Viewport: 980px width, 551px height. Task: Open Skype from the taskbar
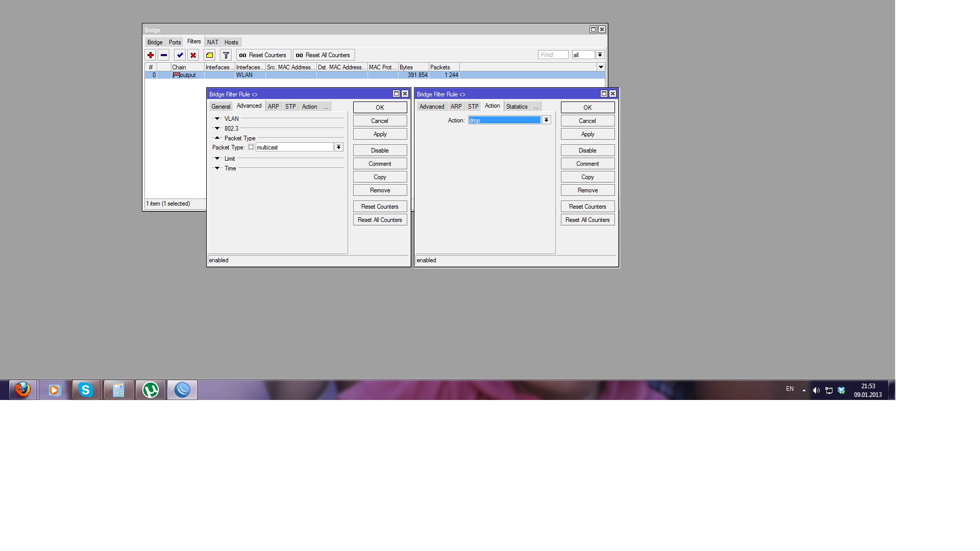coord(86,390)
